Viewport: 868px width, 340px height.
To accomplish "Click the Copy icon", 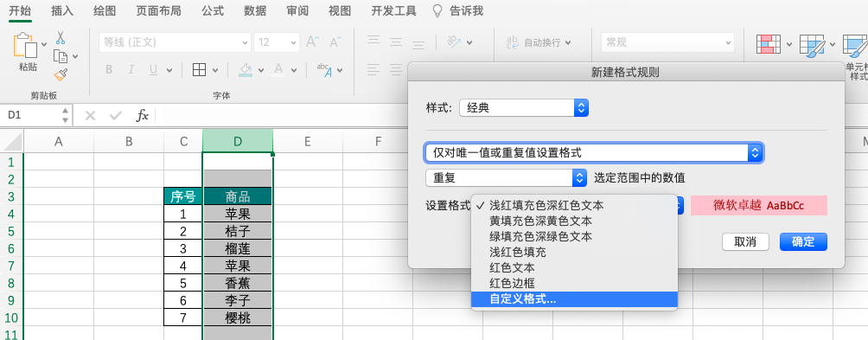I will tap(60, 56).
